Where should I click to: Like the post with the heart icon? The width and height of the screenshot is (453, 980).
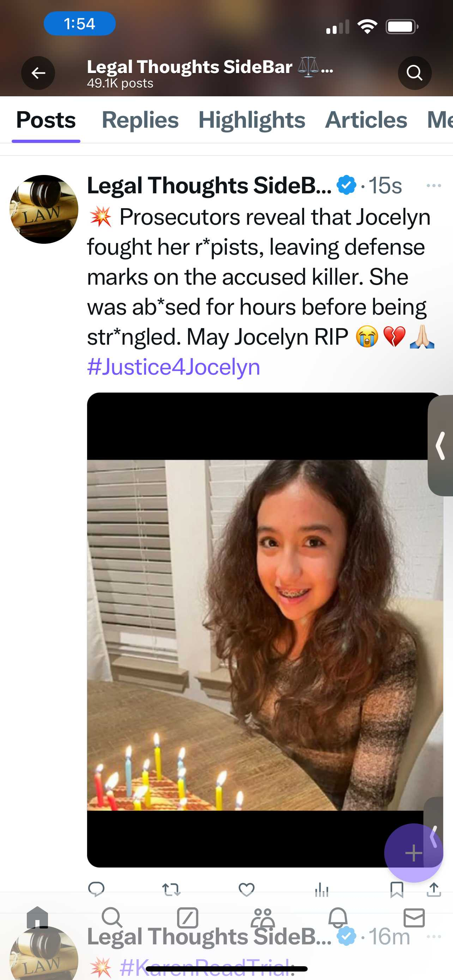point(247,889)
